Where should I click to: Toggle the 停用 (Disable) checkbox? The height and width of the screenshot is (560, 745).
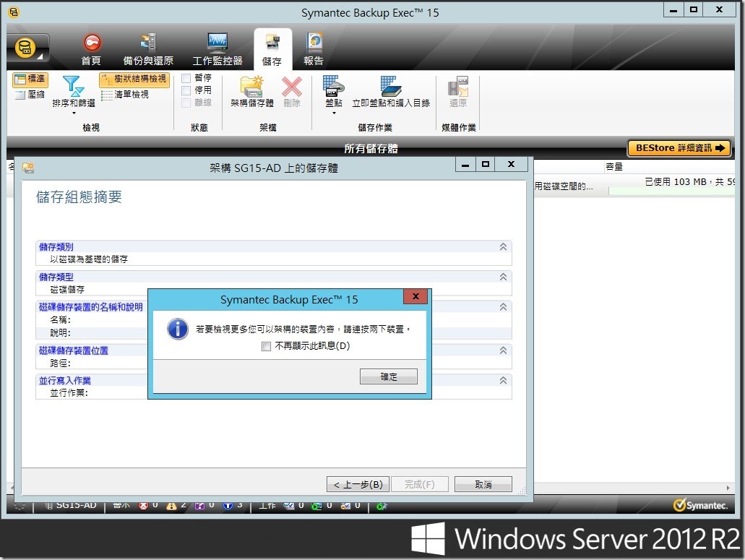click(186, 90)
